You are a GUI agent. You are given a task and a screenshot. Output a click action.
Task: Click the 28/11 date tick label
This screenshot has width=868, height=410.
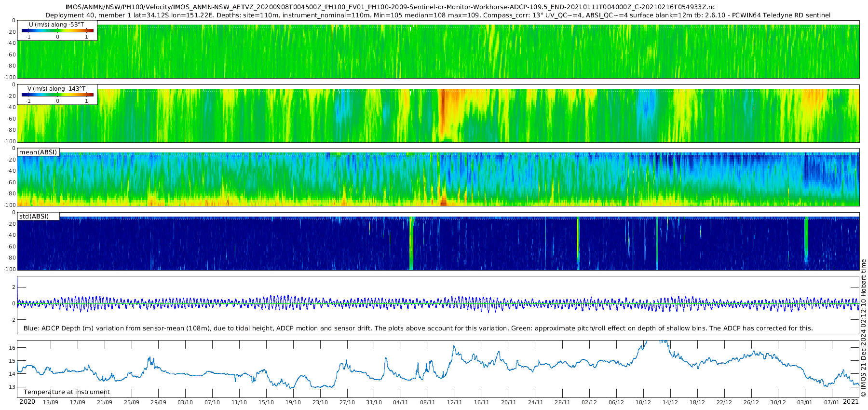coord(562,402)
